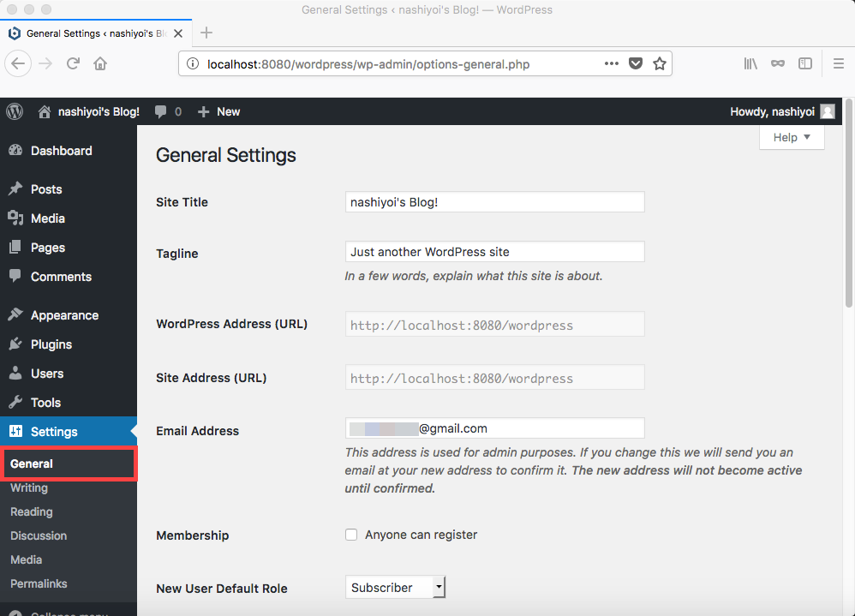Screen dimensions: 855x616
Task: Click the Posts pushpin icon
Action: 15,188
